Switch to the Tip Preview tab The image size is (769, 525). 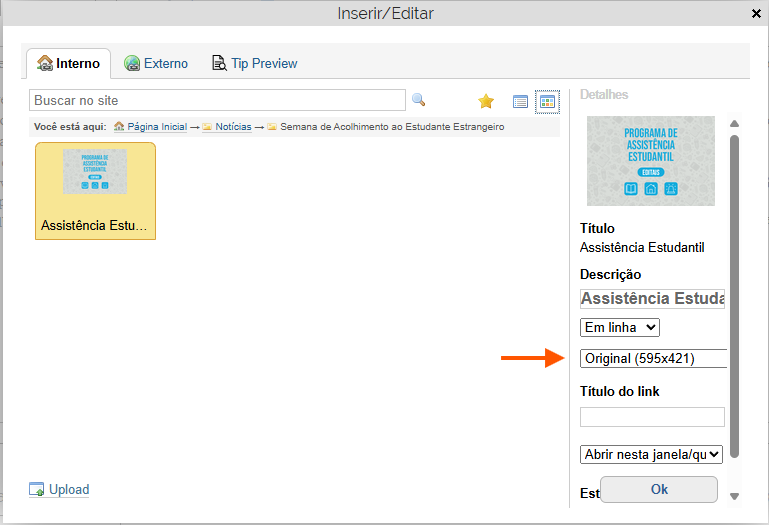point(254,63)
